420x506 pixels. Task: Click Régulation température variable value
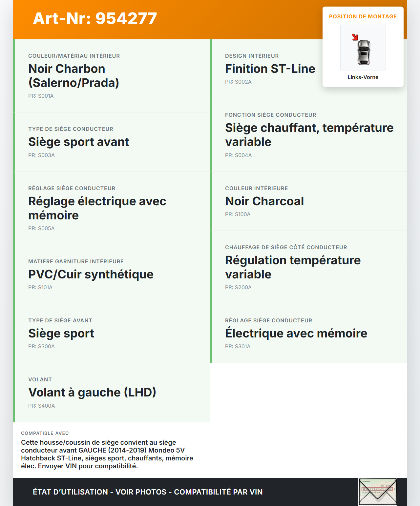pos(293,267)
